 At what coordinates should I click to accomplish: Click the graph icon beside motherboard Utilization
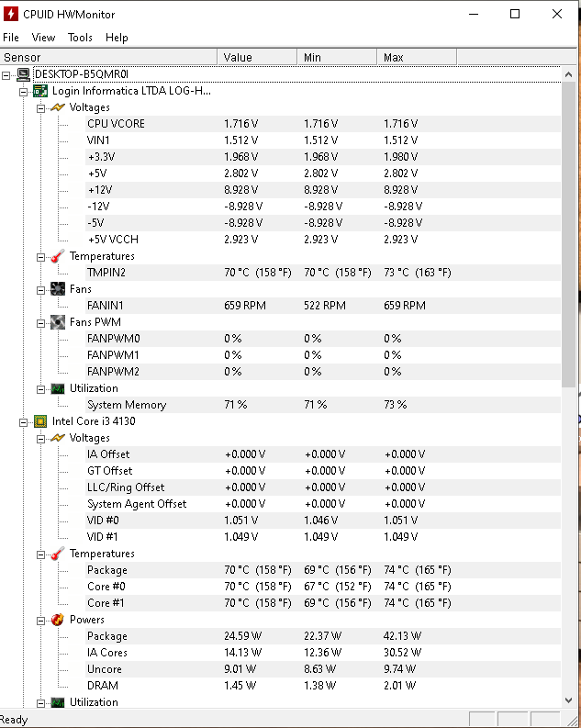click(x=58, y=388)
